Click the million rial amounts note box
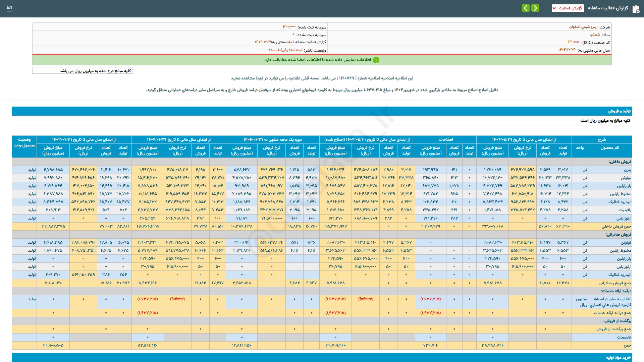Viewport: 644px width, 362px height. [83, 71]
